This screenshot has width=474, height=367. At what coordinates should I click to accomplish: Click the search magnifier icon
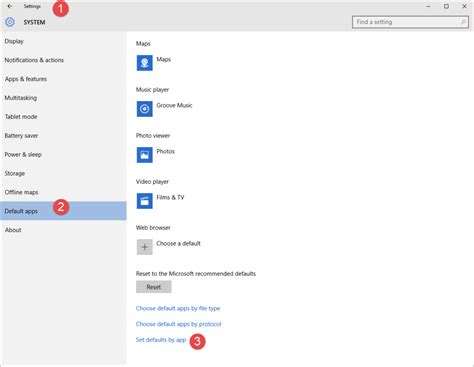coord(463,22)
